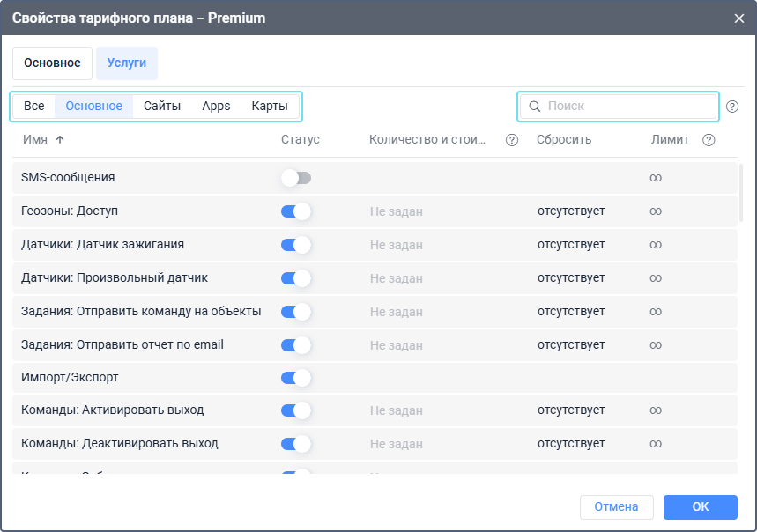The width and height of the screenshot is (757, 532).
Task: Click the sort arrow next to Имя
Action: coord(60,140)
